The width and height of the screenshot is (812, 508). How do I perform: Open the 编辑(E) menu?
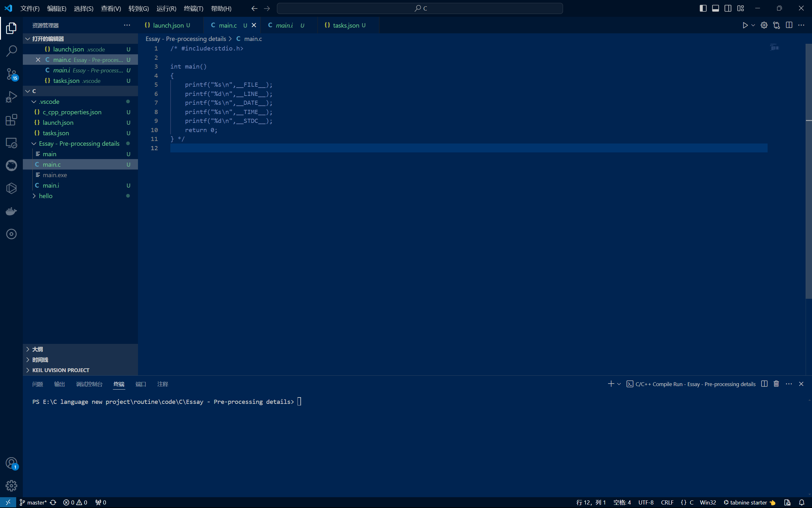pyautogui.click(x=57, y=8)
